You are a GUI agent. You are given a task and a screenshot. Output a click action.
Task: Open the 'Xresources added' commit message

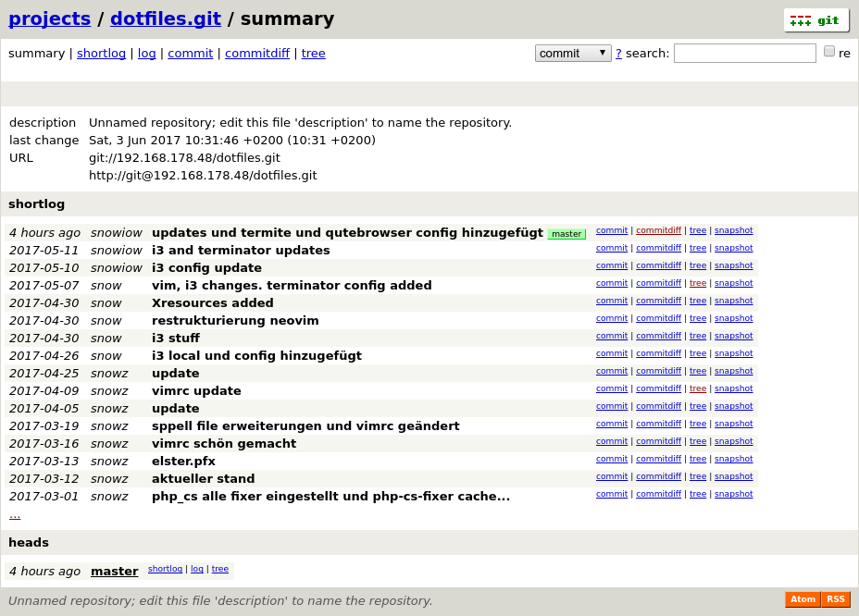(x=212, y=303)
